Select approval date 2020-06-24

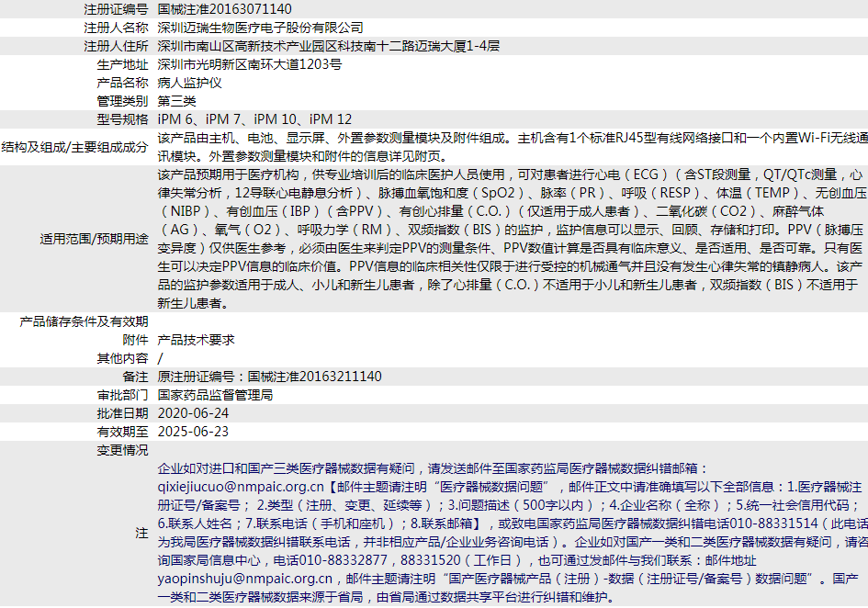pyautogui.click(x=193, y=413)
